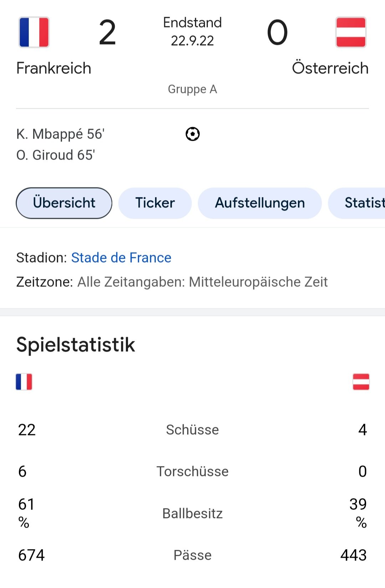Click the Endstand 22.9.22 match status
Screen dimensions: 385x588
tap(192, 32)
